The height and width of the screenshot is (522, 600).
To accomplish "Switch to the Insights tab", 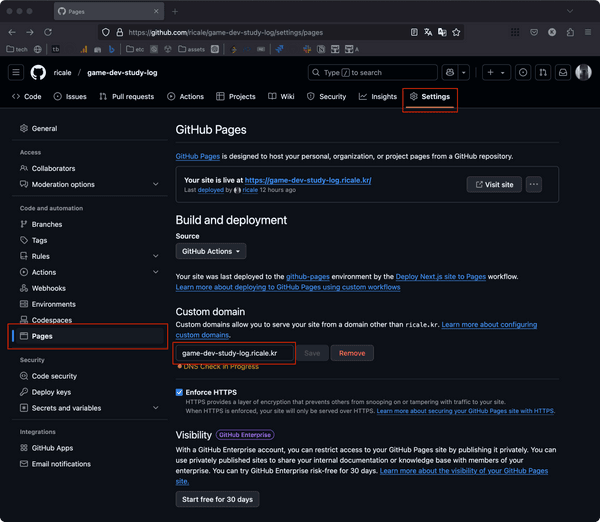I will 378,96.
